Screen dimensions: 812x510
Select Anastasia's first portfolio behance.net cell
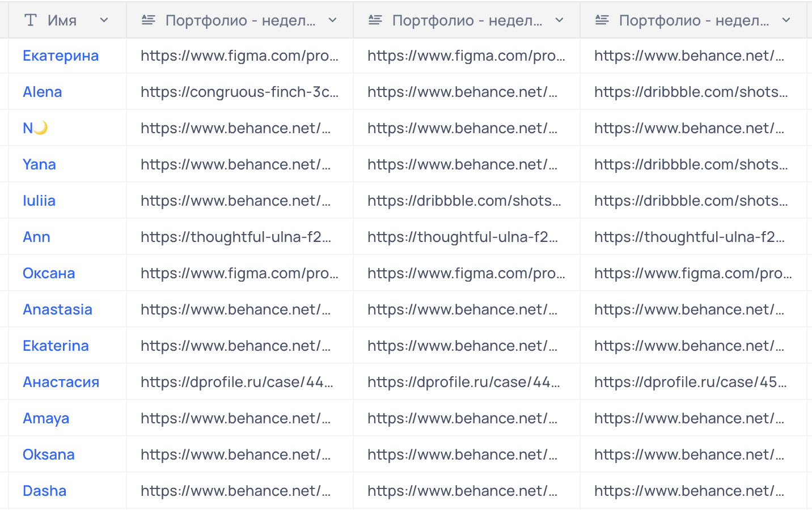point(240,309)
